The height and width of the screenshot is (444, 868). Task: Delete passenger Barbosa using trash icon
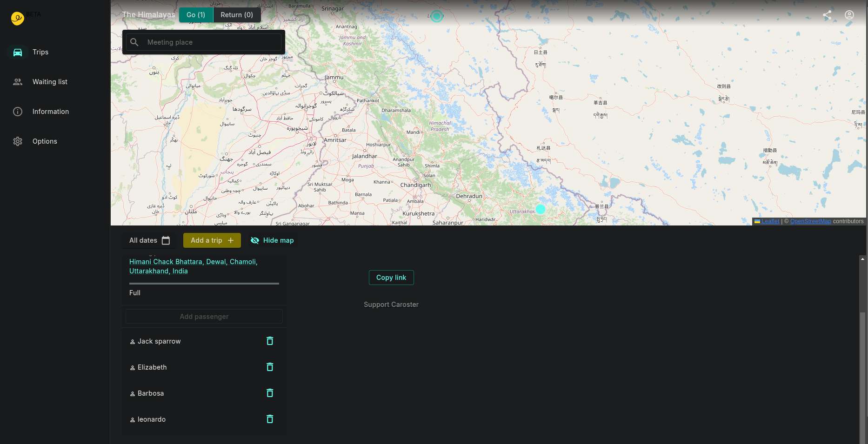[x=270, y=393]
